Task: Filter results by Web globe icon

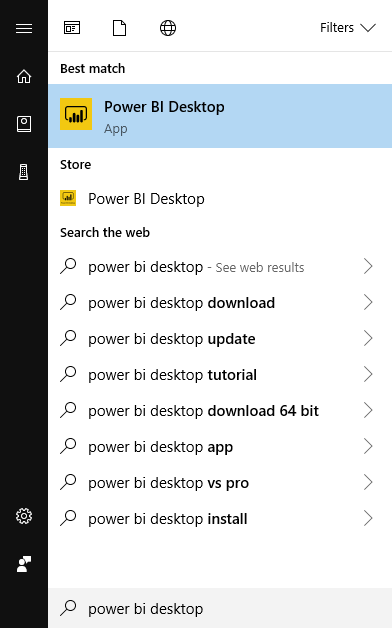Action: 168,28
